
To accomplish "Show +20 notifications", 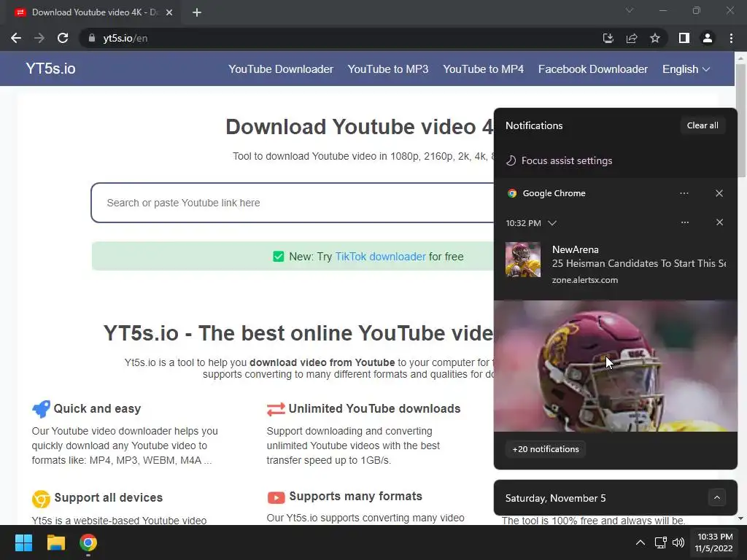I will point(546,449).
